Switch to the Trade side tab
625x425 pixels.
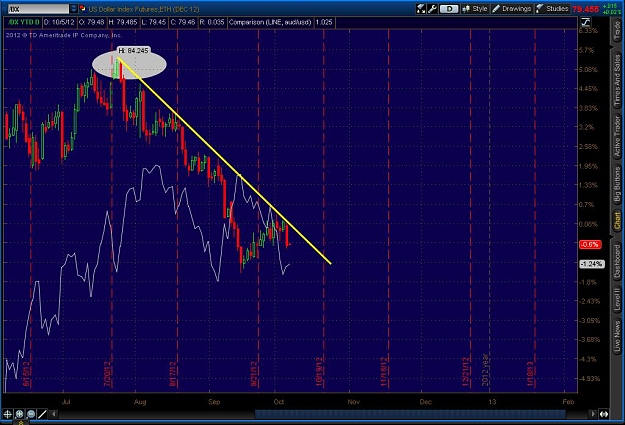(x=617, y=31)
